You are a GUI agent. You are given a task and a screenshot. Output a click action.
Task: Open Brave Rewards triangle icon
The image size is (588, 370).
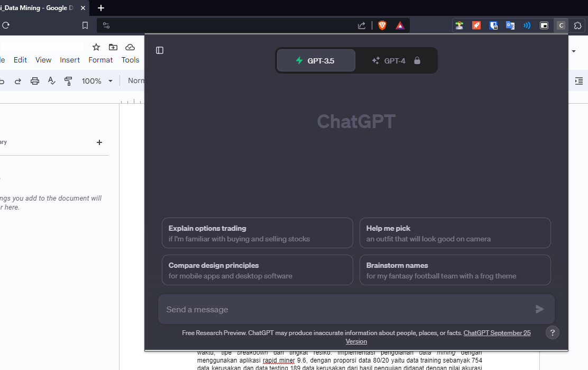[x=400, y=25]
